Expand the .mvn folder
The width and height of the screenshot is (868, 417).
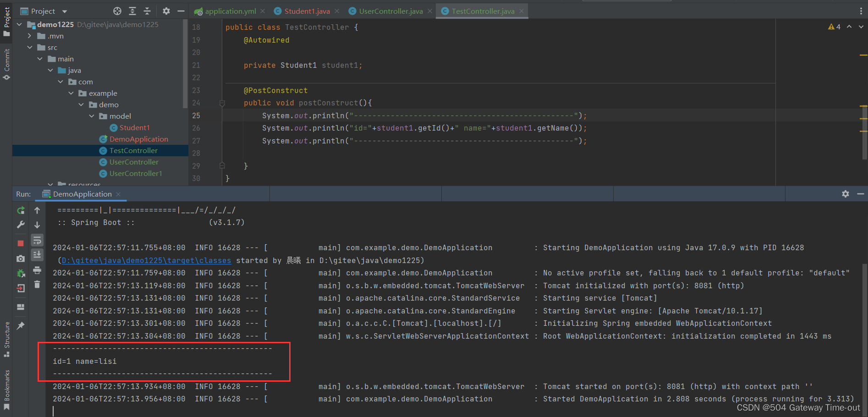(29, 36)
